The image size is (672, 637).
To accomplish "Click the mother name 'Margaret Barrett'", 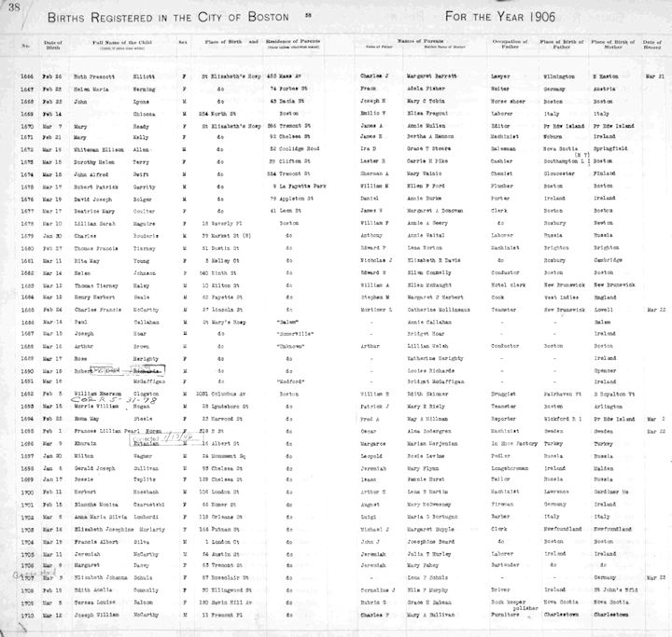I will [x=431, y=76].
